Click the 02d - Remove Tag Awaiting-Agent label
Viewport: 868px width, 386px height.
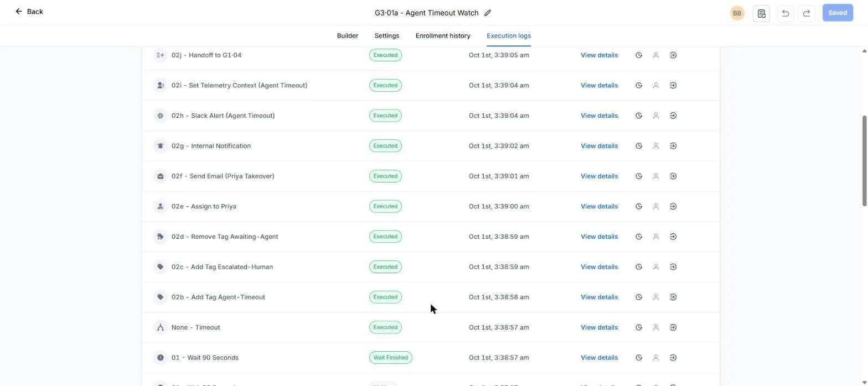point(225,237)
